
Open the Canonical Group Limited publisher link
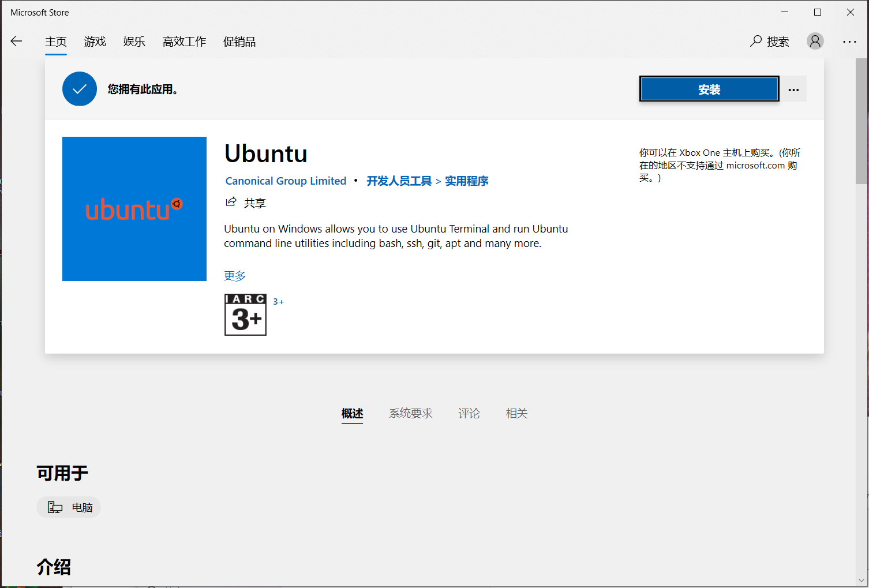point(286,181)
